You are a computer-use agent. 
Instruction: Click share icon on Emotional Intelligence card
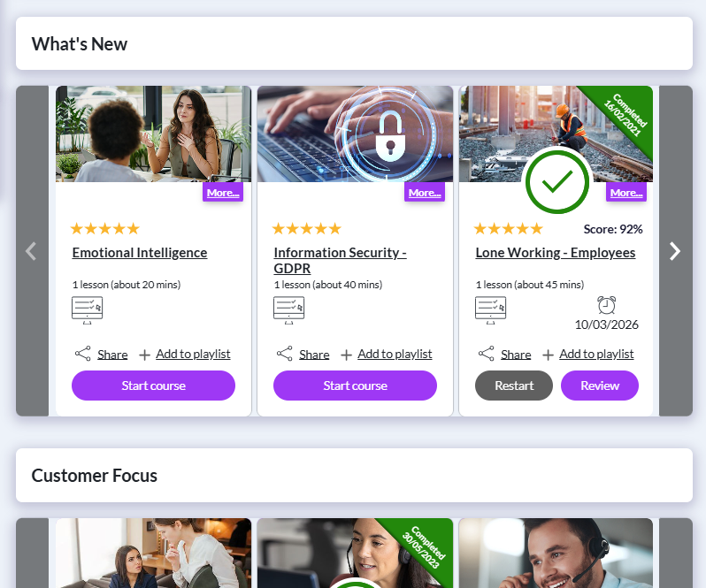pos(82,354)
